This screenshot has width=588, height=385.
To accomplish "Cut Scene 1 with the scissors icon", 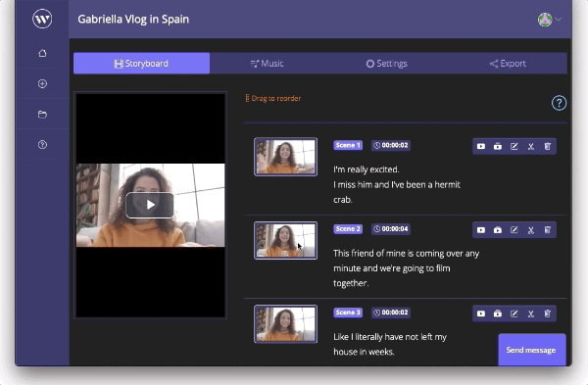I will [530, 146].
